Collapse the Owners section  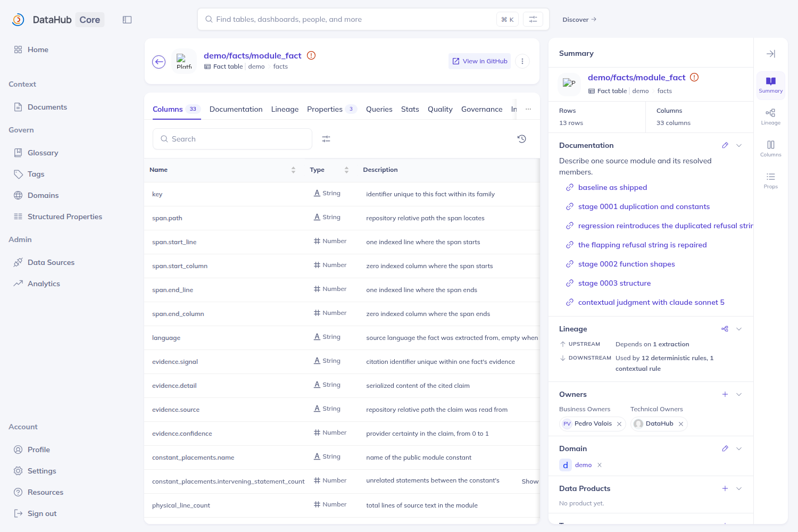[739, 394]
